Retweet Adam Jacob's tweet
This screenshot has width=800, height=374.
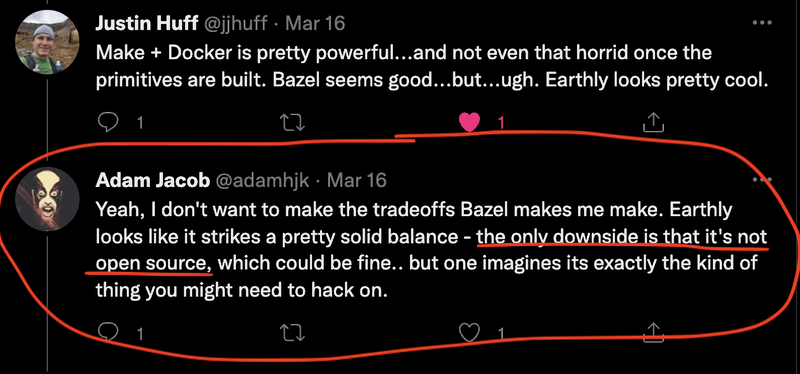(293, 333)
